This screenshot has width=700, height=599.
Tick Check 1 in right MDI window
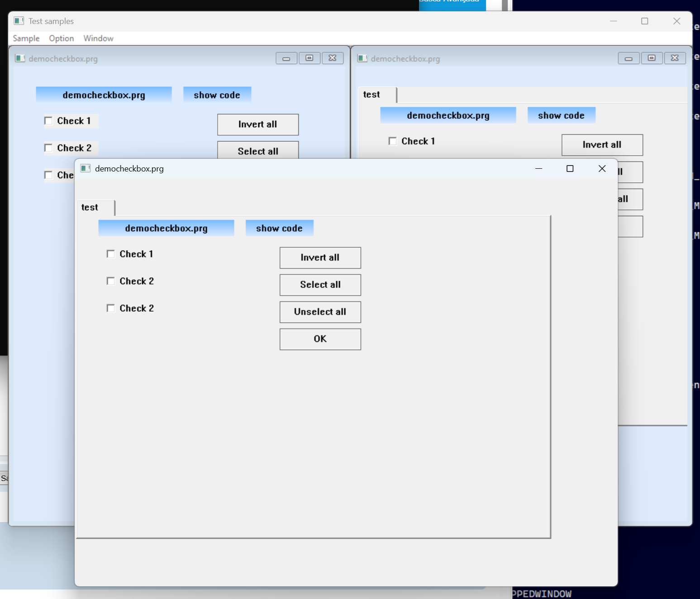392,141
